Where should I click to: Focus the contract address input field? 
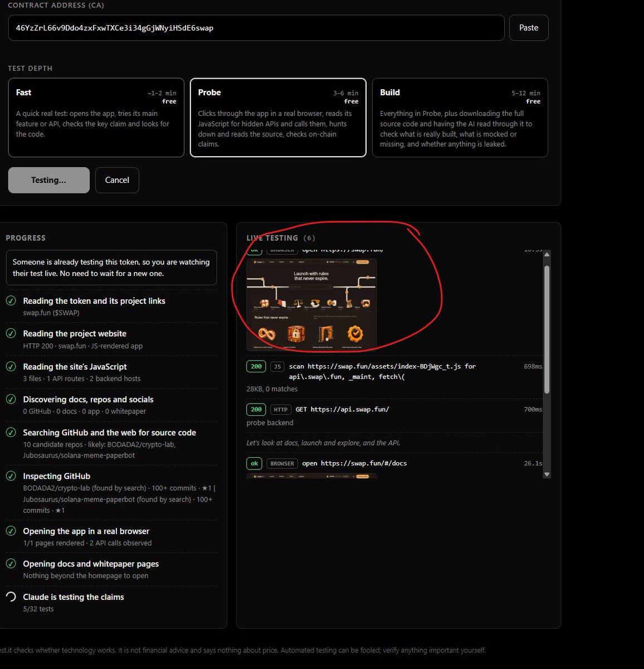pos(256,28)
